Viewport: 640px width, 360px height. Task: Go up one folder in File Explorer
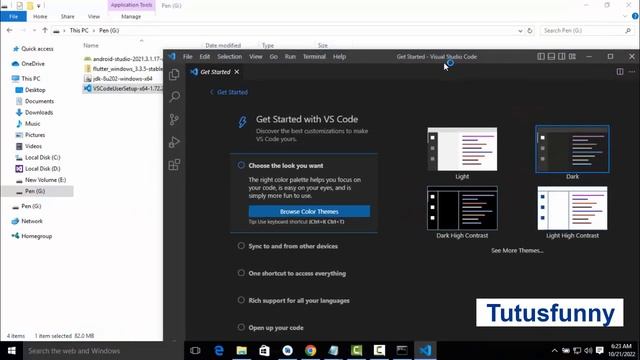click(x=45, y=31)
